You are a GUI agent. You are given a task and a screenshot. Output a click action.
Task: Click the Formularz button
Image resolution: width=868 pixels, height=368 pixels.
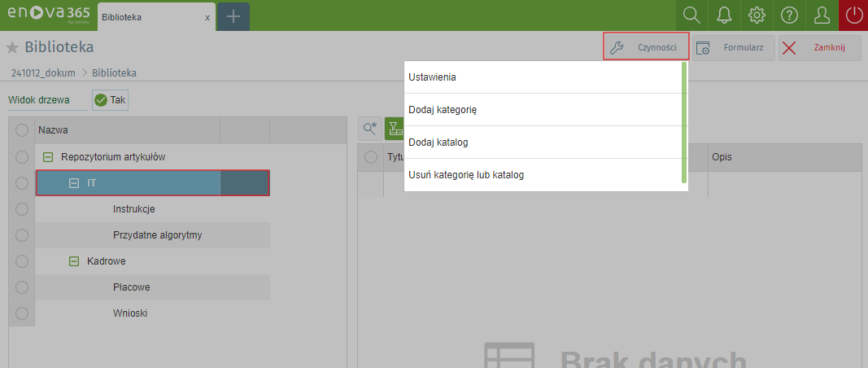(734, 48)
